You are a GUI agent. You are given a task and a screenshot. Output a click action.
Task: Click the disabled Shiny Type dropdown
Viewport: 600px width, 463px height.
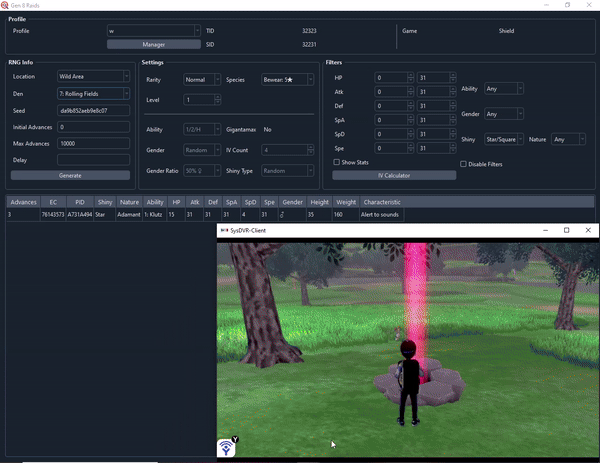pos(287,171)
